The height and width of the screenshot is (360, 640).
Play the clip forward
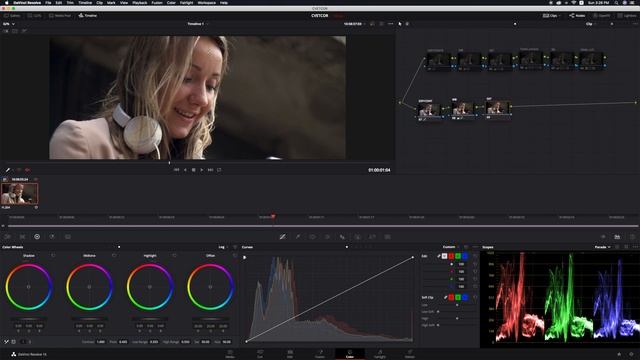pos(202,170)
